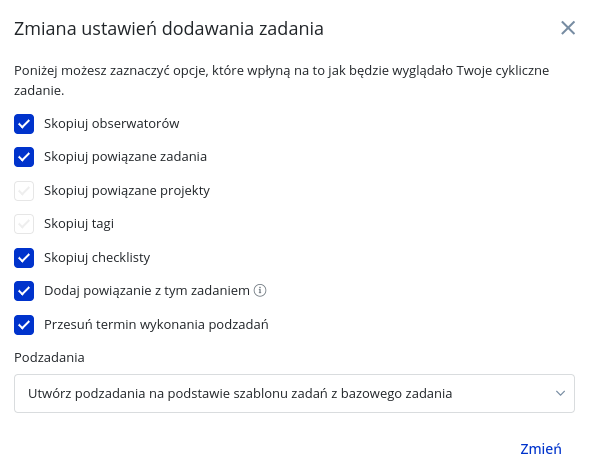Toggle 'Przesuń termin wykonania podzadań' checkbox
592x476 pixels.
(24, 325)
